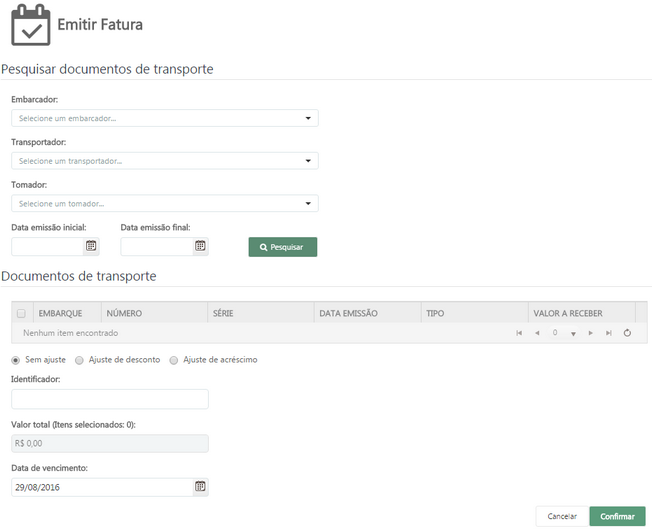This screenshot has height=529, width=652.
Task: Choose Ajuste de acréscimo radio option
Action: tap(174, 360)
